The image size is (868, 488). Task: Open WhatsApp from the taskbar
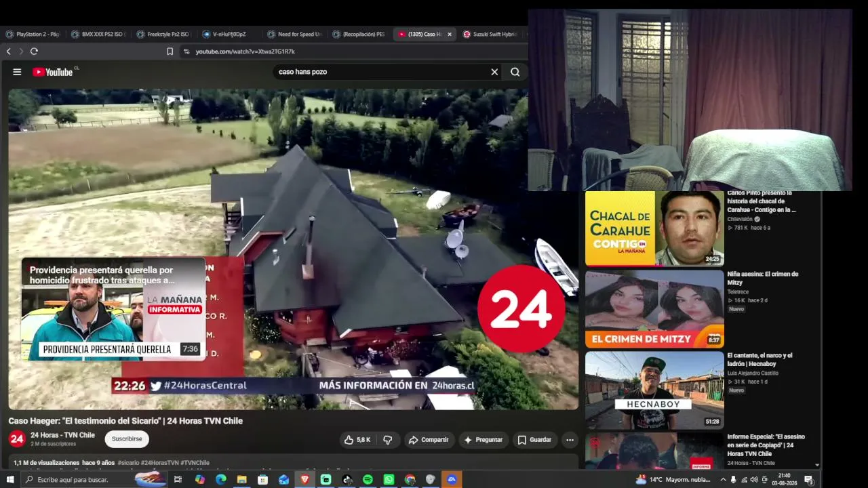click(389, 480)
